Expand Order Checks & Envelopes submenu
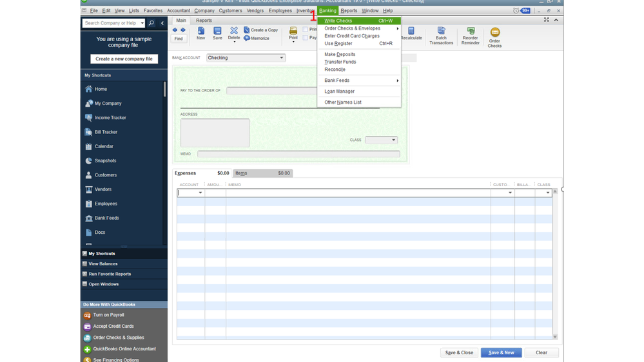 coord(398,29)
